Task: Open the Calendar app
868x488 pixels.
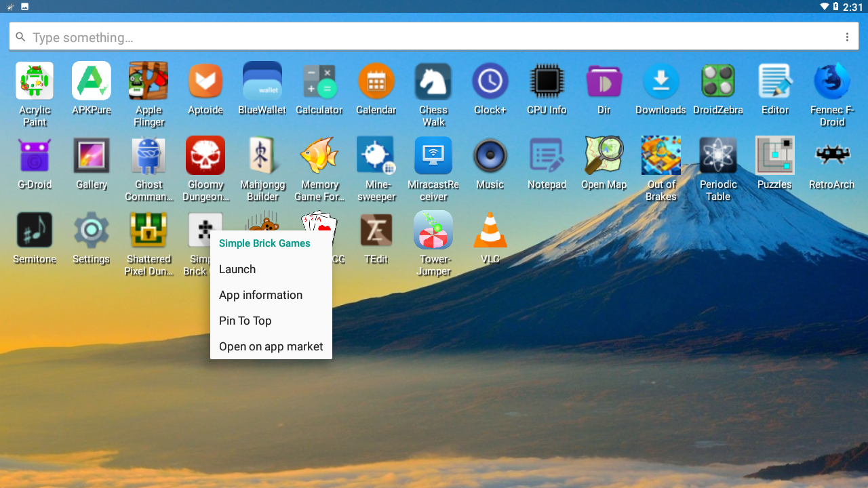Action: click(376, 81)
